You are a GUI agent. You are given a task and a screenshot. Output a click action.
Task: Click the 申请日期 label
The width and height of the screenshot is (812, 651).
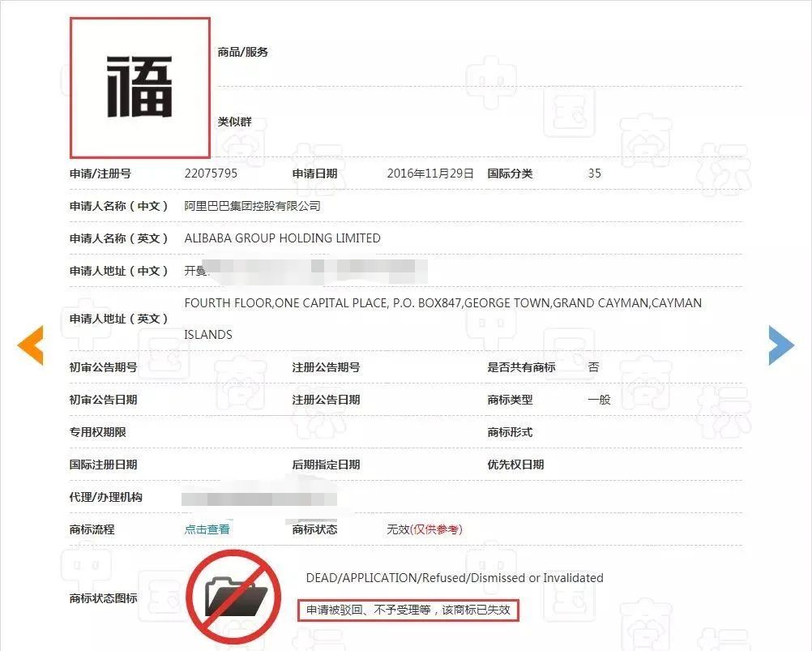(314, 173)
